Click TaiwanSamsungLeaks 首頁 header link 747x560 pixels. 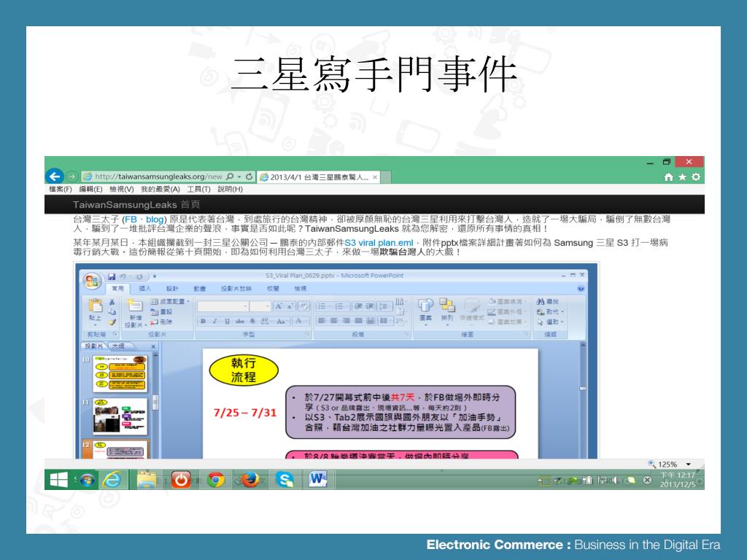pos(136,205)
